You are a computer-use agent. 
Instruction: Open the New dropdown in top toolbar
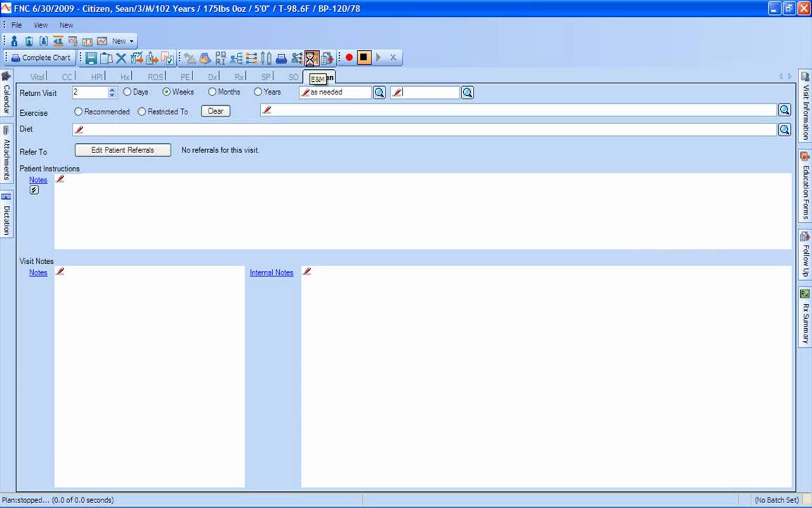[123, 41]
